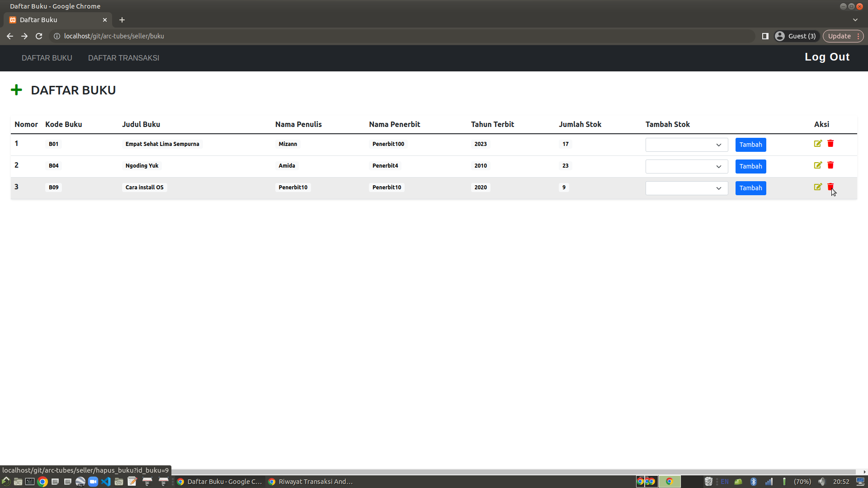Click Tambah button for Empat Sehat
The image size is (868, 488).
pyautogui.click(x=750, y=145)
